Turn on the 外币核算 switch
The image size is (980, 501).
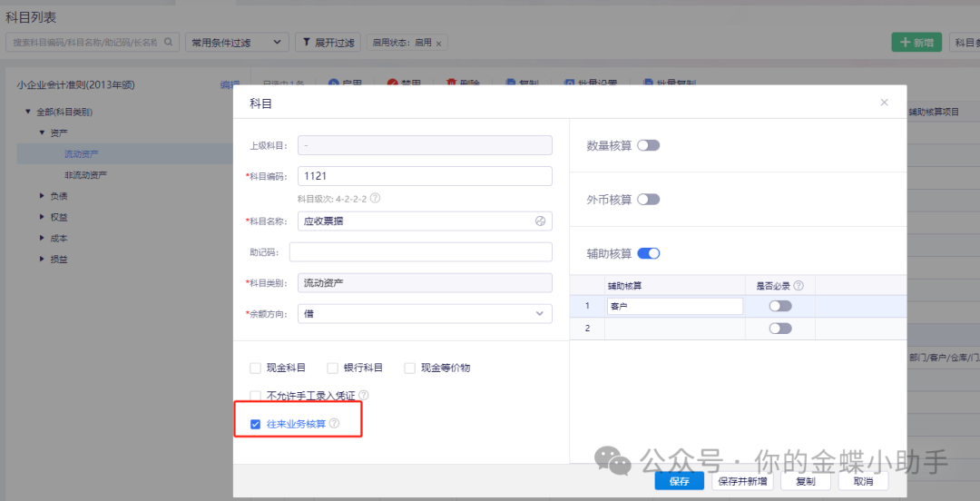coord(648,200)
